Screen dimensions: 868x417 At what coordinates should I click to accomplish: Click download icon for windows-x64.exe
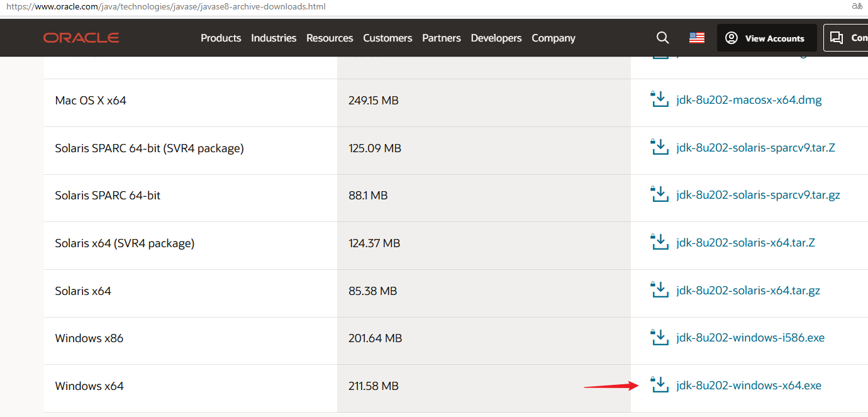(x=659, y=385)
